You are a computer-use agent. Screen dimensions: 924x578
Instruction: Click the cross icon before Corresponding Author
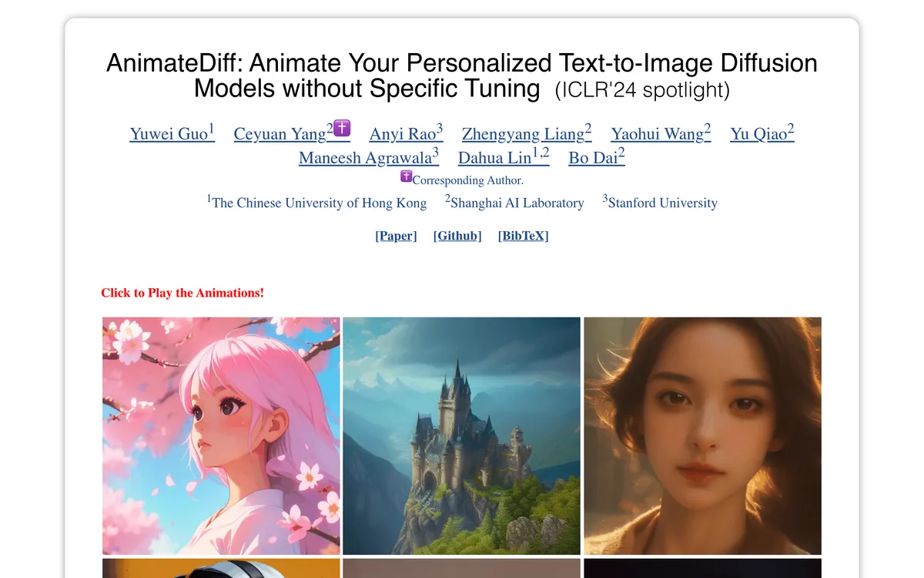pyautogui.click(x=407, y=176)
